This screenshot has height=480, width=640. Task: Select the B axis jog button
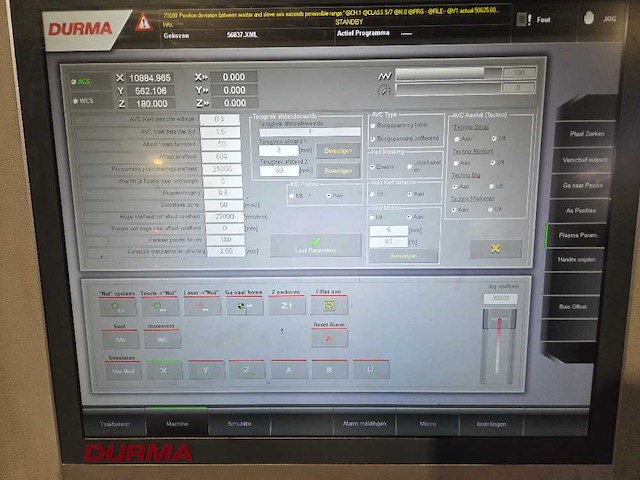330,370
